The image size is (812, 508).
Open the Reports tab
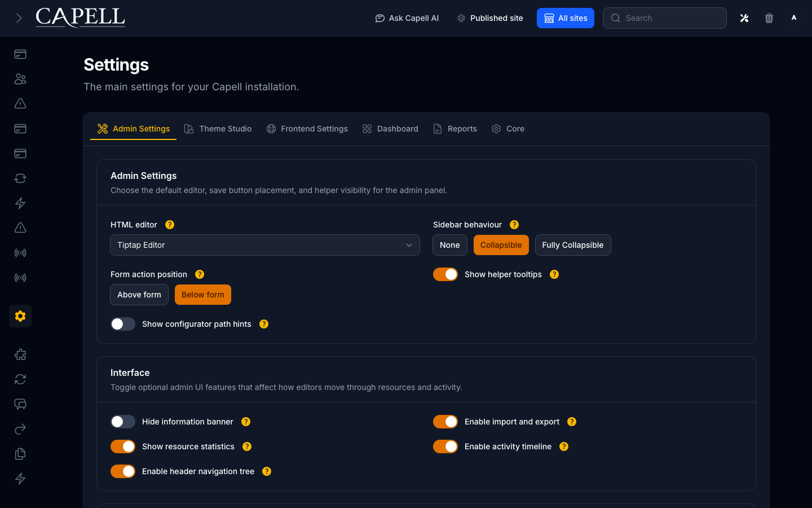click(455, 129)
